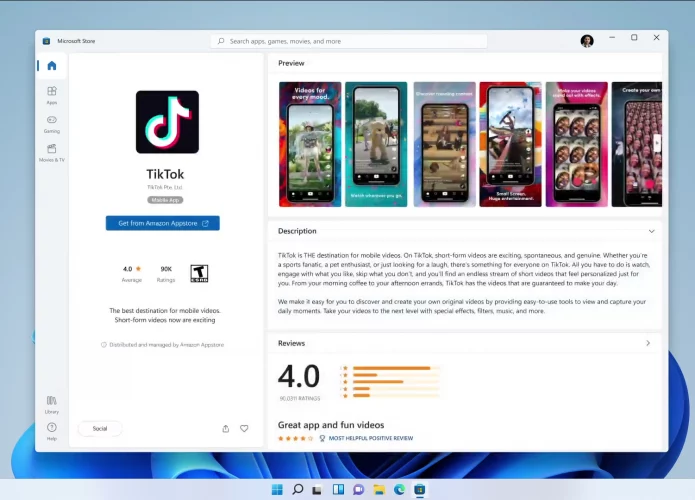
Task: Click the five-star rating bar
Action: [396, 368]
